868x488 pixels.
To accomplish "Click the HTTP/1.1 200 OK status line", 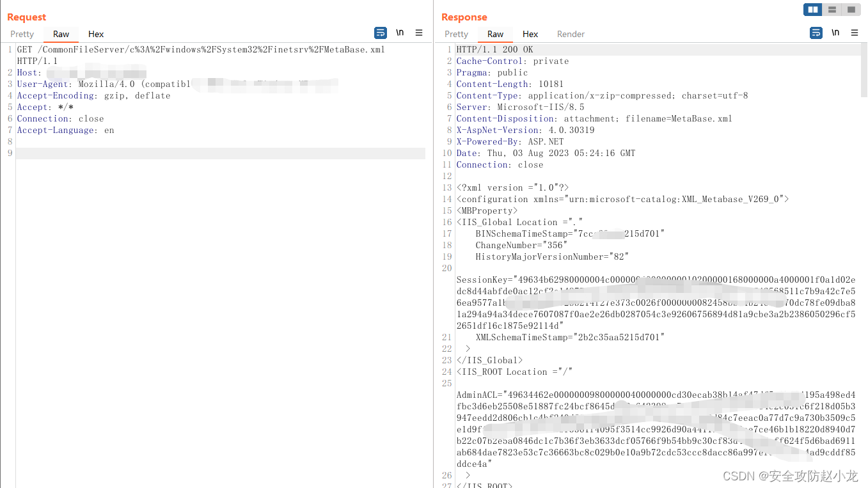I will [494, 49].
